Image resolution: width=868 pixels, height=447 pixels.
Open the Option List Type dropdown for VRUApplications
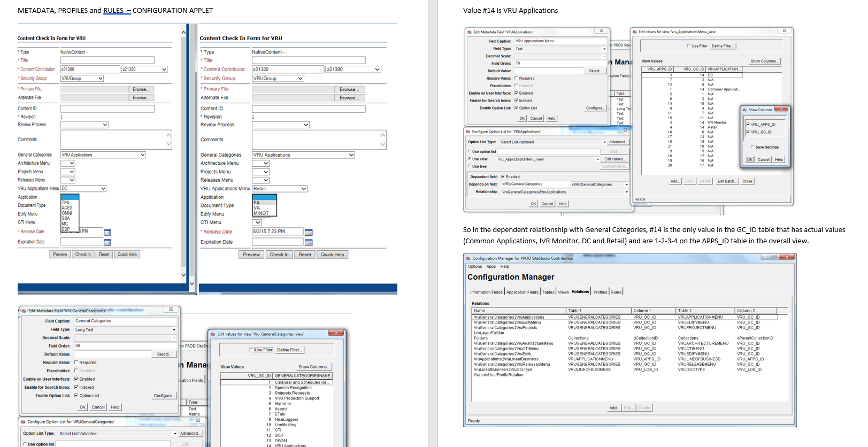click(x=604, y=142)
